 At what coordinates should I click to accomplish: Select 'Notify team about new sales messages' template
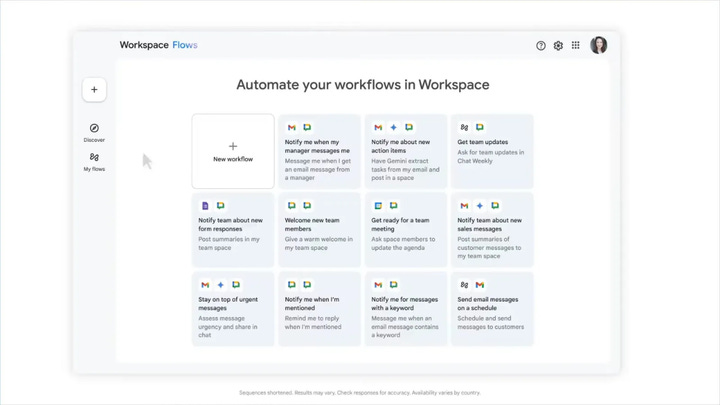point(492,230)
